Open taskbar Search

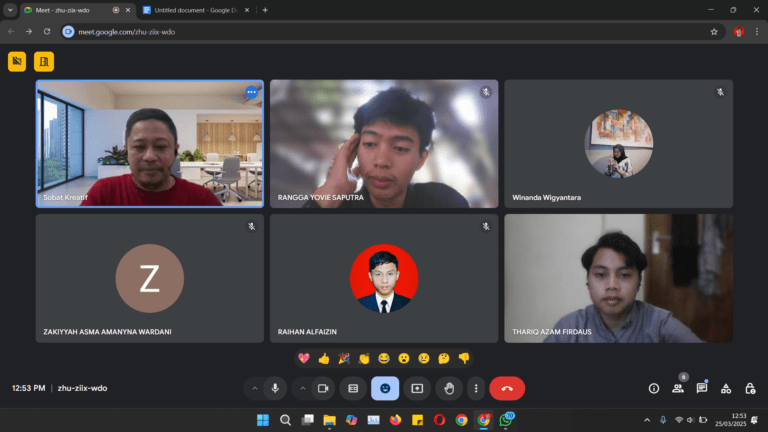285,420
